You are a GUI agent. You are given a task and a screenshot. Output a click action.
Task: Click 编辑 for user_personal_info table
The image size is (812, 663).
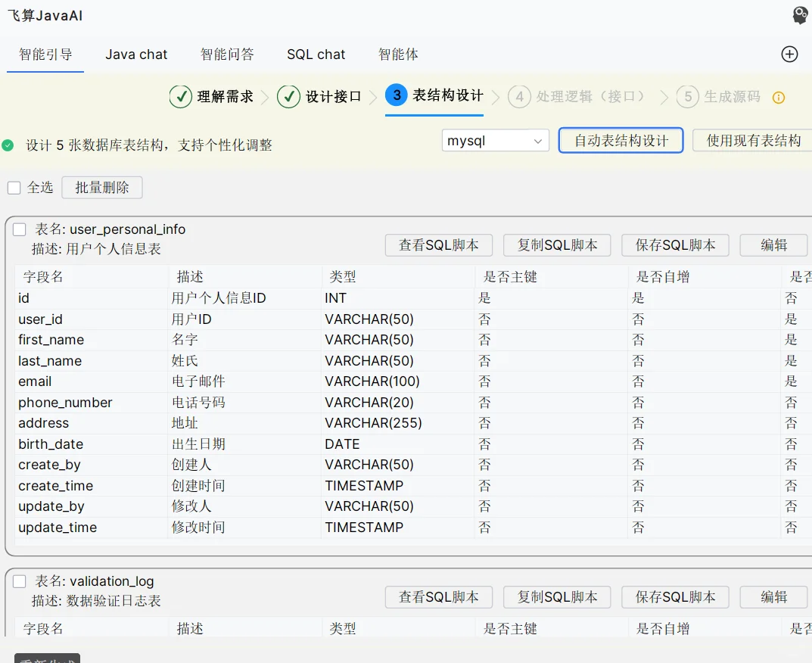(773, 245)
